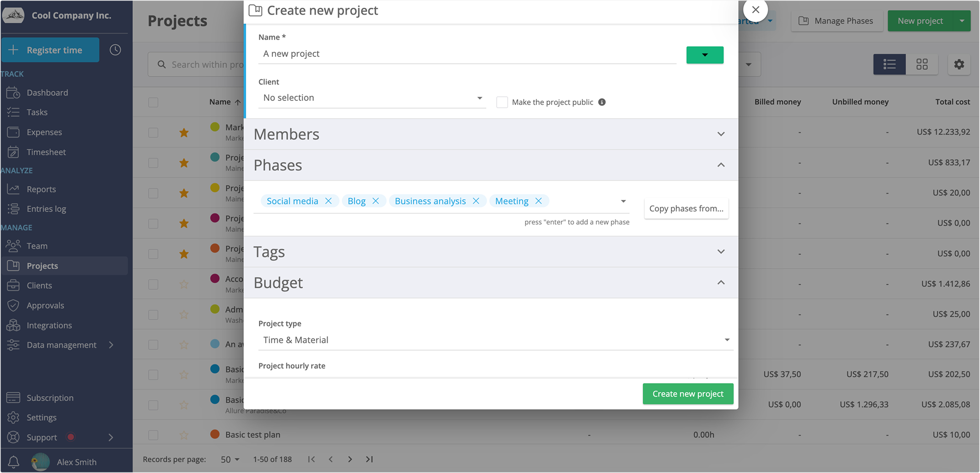Enable the Make the project public checkbox
The image size is (980, 473).
point(502,102)
